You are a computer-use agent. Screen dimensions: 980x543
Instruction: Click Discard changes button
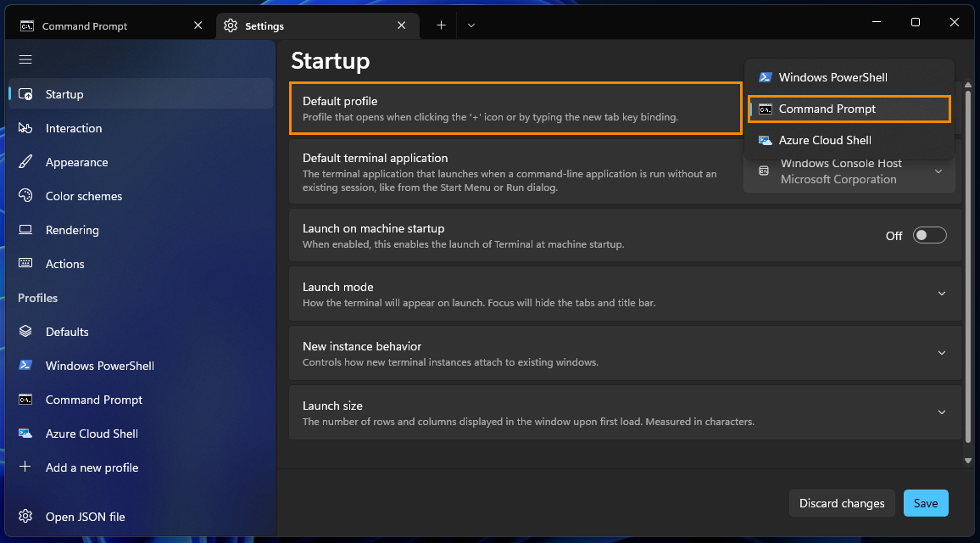(x=842, y=503)
